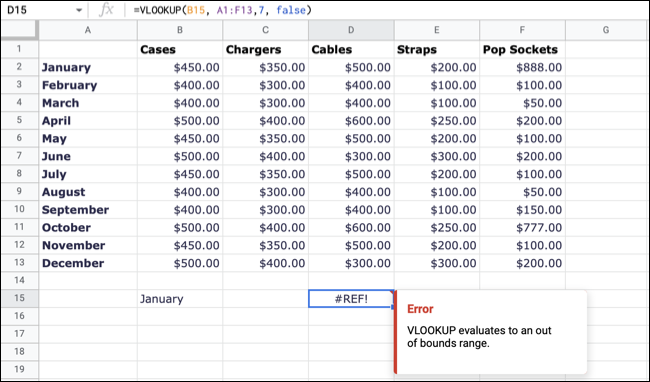
Task: Select the Pop Sockets header cell
Action: click(522, 49)
